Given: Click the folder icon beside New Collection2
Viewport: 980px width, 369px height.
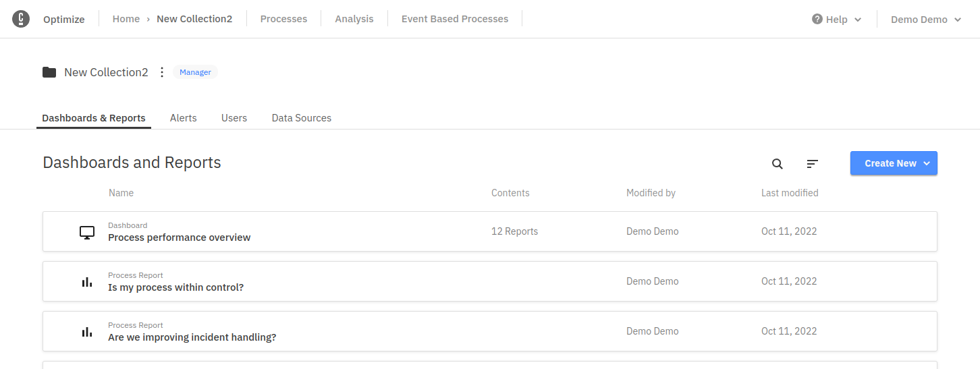Looking at the screenshot, I should coord(49,72).
